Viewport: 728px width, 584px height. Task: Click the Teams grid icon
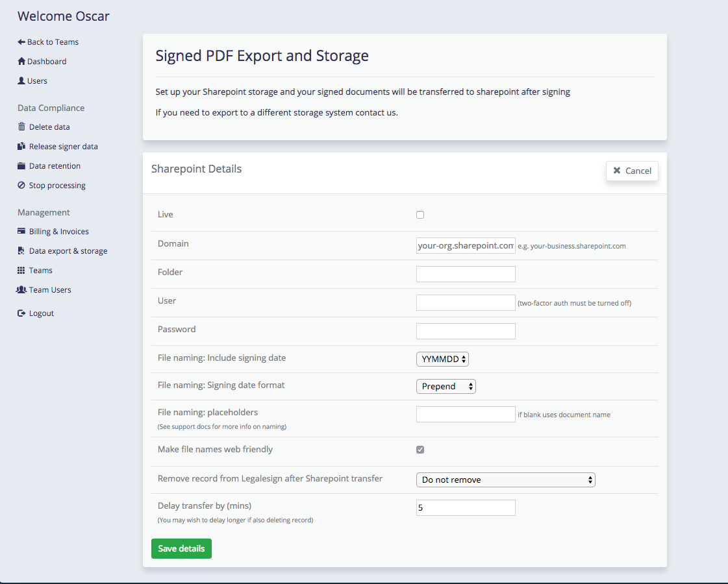(x=21, y=270)
